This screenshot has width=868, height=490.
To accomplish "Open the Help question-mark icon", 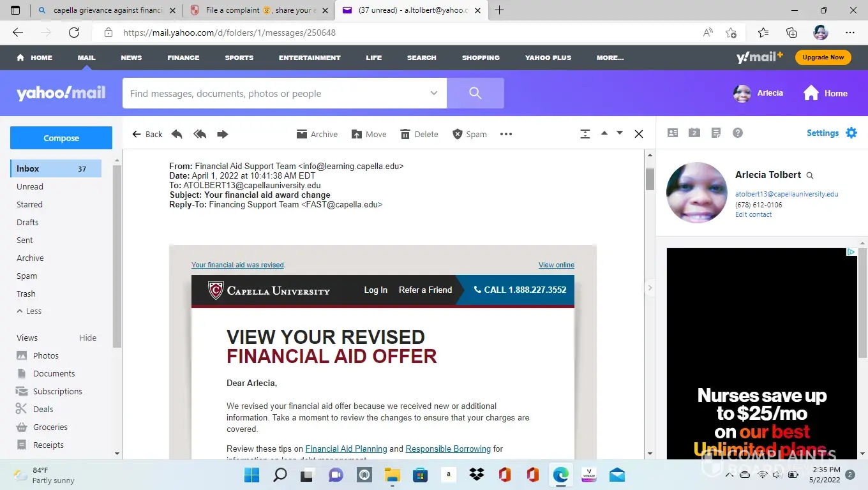I will point(738,133).
